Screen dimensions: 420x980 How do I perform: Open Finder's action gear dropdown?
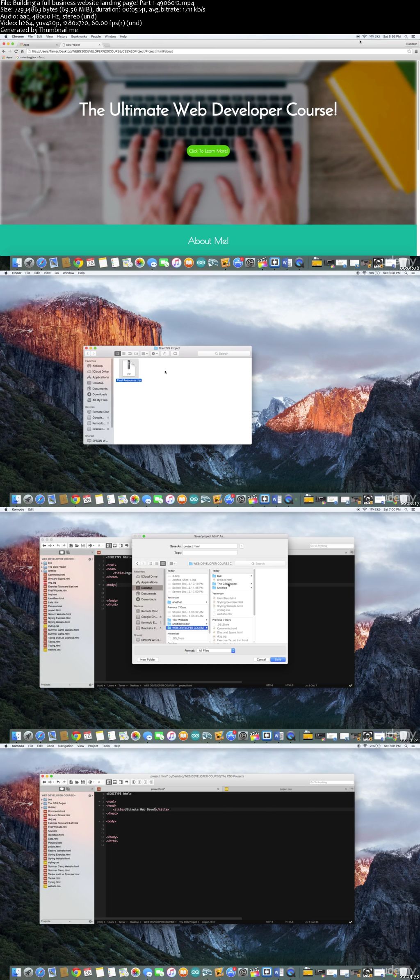pyautogui.click(x=155, y=353)
